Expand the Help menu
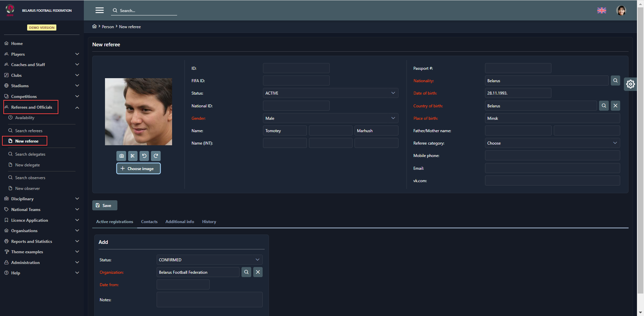 [x=42, y=273]
